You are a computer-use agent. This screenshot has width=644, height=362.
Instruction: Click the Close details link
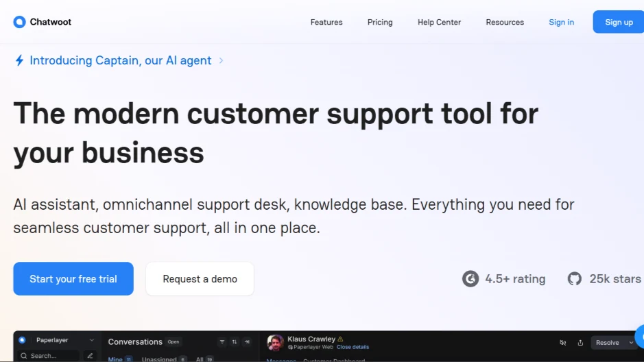click(x=353, y=347)
